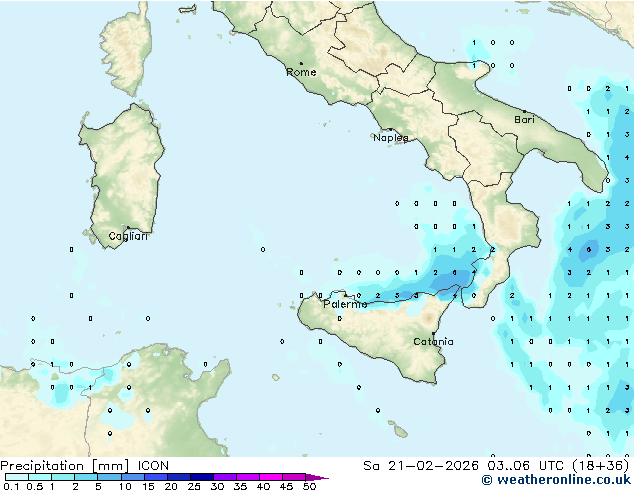Click the legend value '15'
634x490 pixels.
(148, 486)
